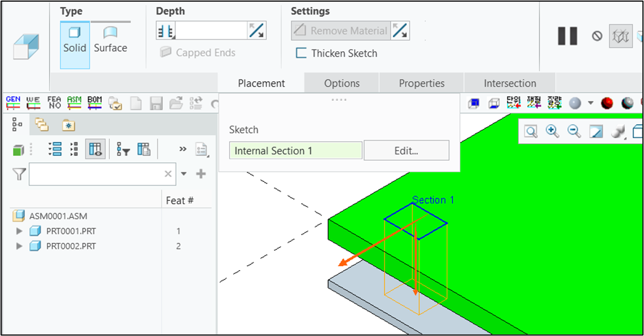Viewport: 644px width, 336px height.
Task: Switch to the Folder Browser tab
Action: coord(41,125)
